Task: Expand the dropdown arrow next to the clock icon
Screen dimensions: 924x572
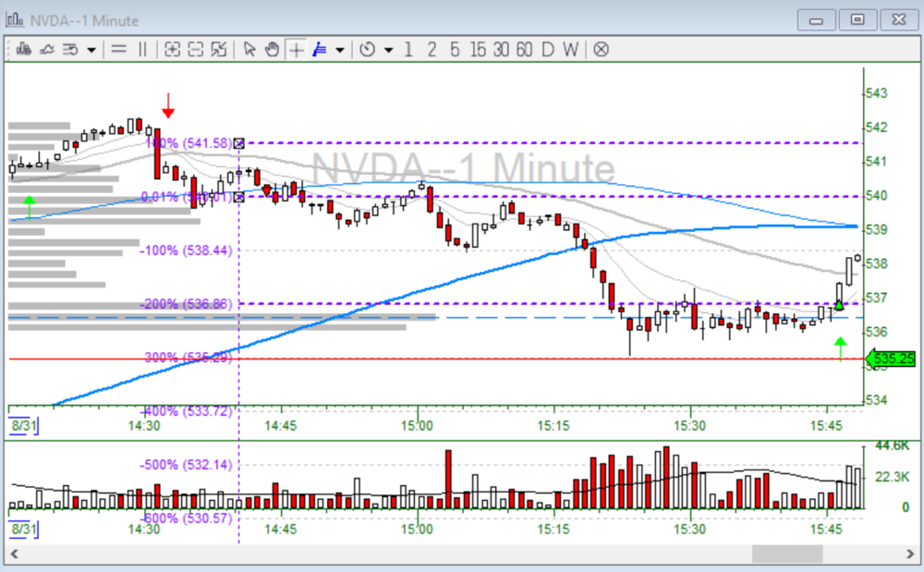Action: tap(388, 50)
